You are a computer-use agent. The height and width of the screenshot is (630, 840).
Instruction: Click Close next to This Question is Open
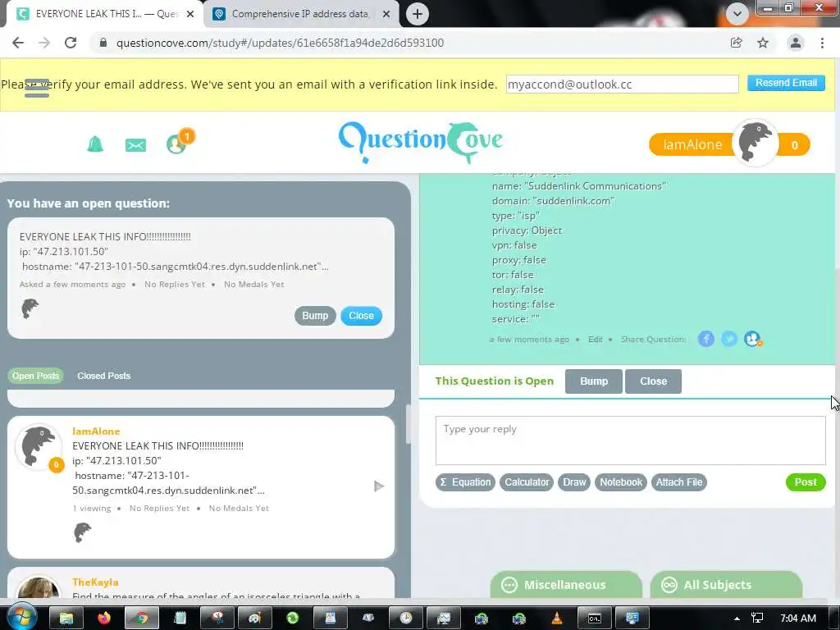pos(653,381)
